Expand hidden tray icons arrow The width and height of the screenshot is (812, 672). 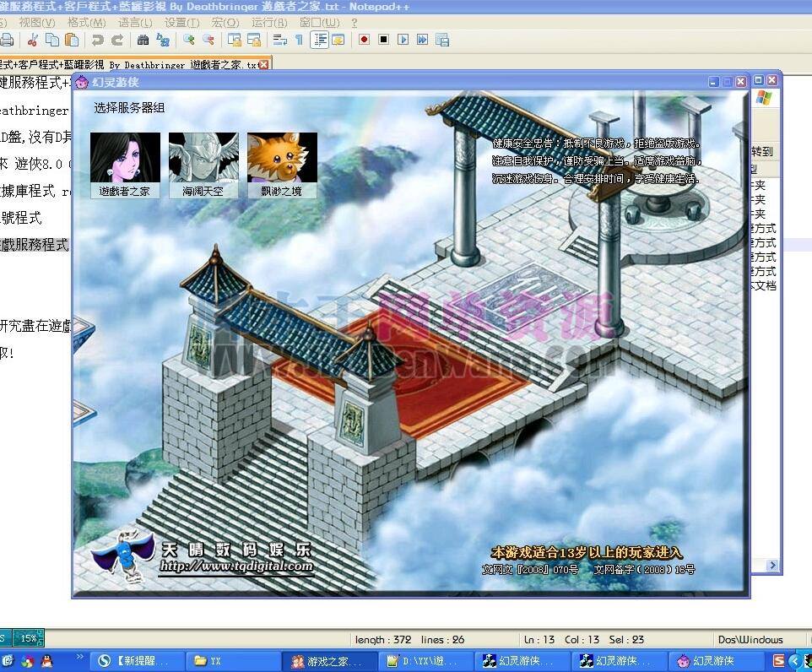(x=795, y=660)
